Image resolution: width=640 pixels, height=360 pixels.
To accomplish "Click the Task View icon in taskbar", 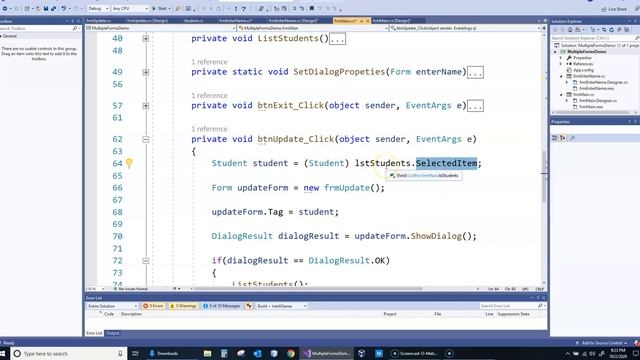I will (x=136, y=353).
